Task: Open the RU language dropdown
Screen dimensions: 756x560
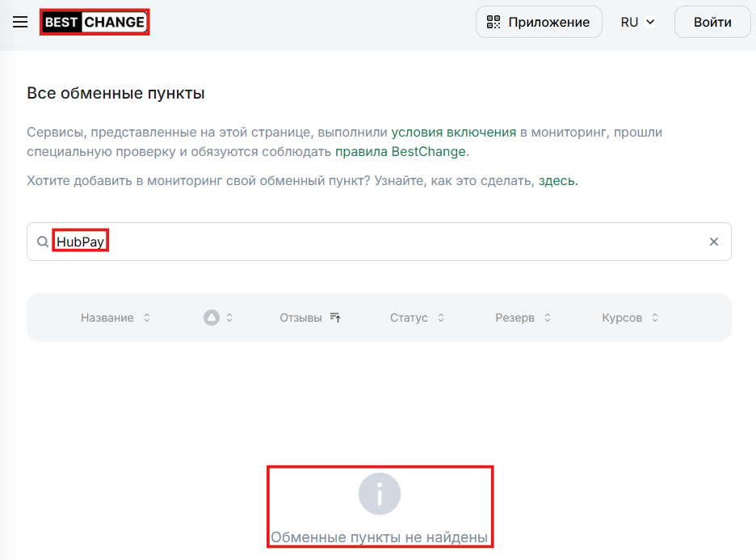Action: (637, 22)
